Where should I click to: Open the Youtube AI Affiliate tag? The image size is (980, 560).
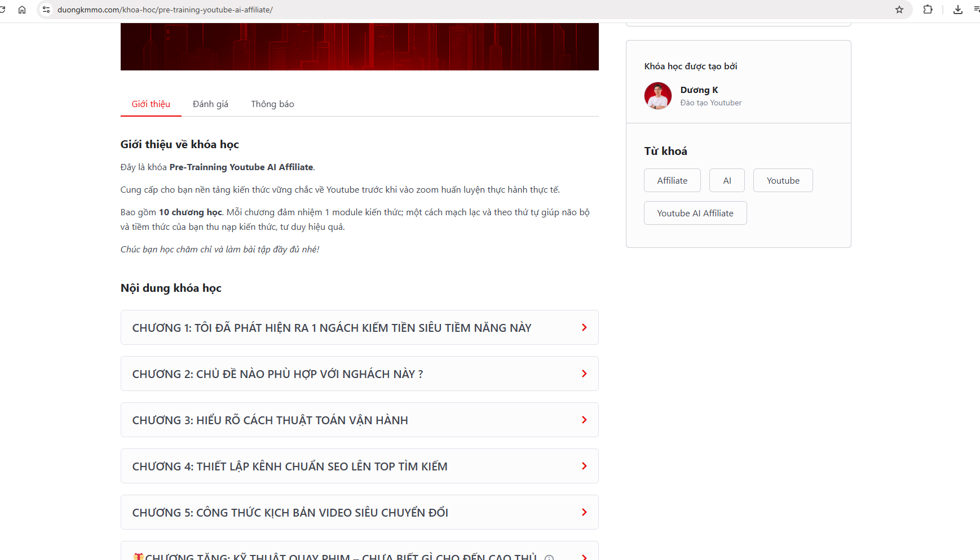coord(695,214)
